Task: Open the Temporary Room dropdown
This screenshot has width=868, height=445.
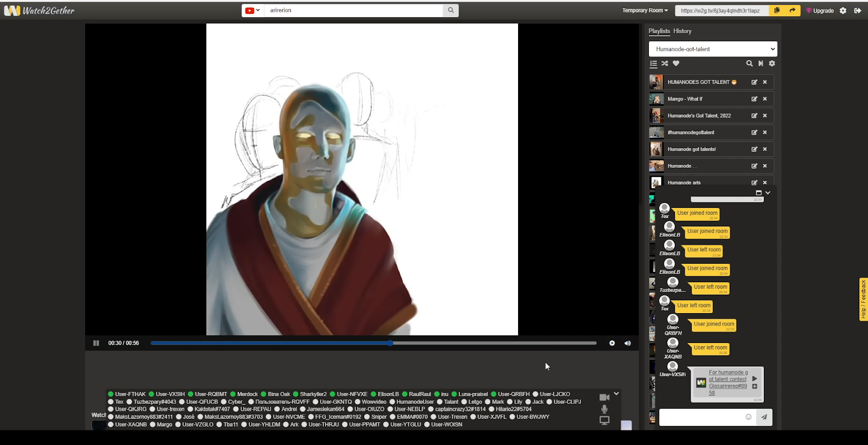Action: 644,10
